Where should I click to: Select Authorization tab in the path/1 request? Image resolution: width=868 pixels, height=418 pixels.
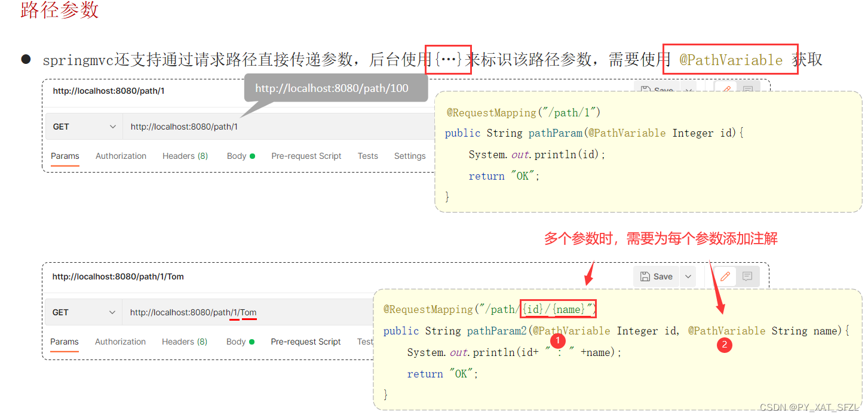pos(121,156)
